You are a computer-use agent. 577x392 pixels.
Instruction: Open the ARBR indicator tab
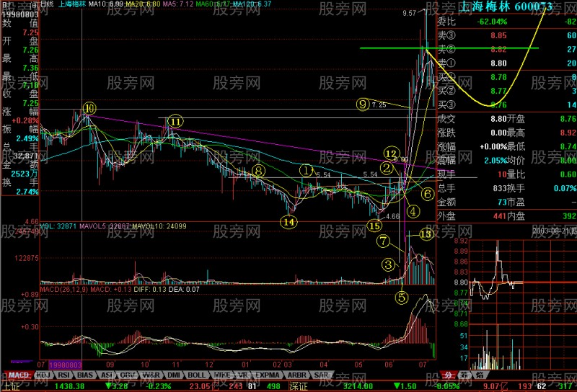[296, 375]
